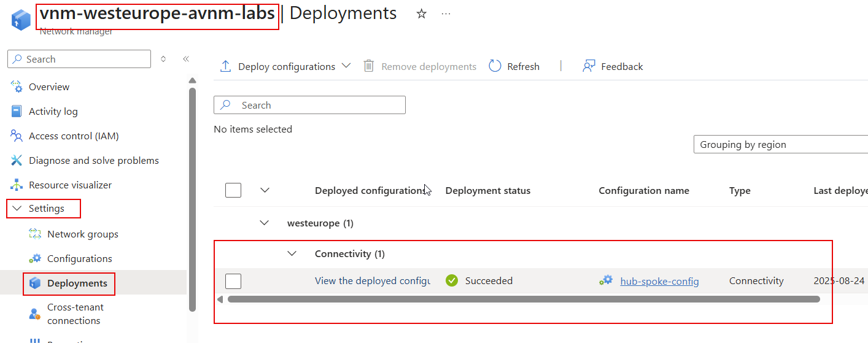Click the Connectivity value in the Type column
The height and width of the screenshot is (343, 868).
click(x=756, y=281)
